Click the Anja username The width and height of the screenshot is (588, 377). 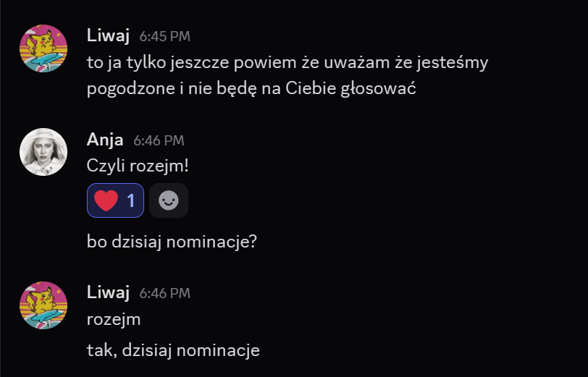pos(105,140)
